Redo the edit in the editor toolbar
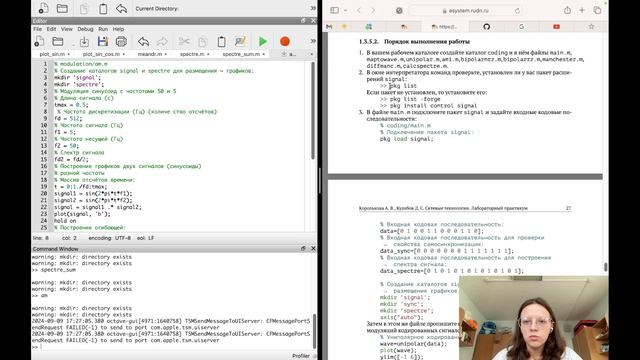Screen dimensions: 640x360 pos(162,41)
